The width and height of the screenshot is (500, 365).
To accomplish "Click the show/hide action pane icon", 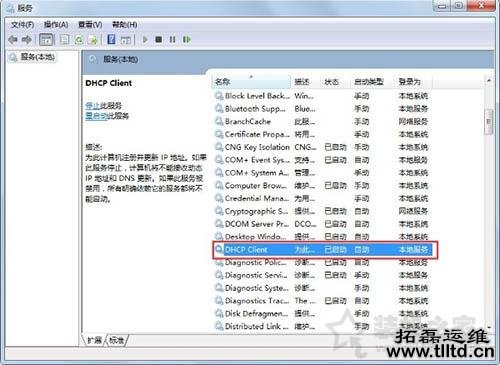I will point(125,40).
